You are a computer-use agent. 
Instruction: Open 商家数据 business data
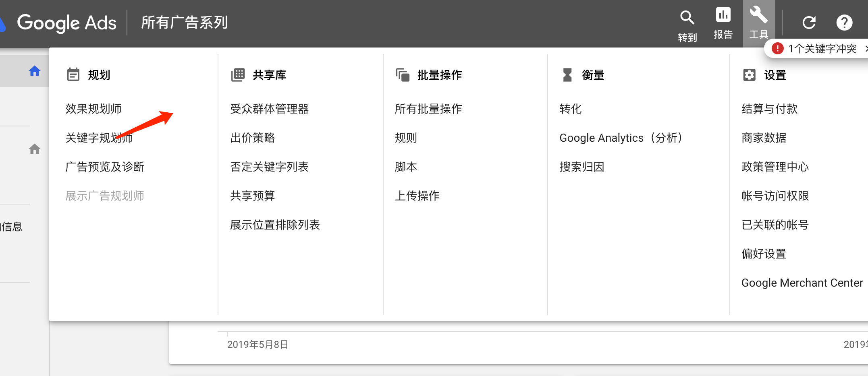click(x=764, y=138)
